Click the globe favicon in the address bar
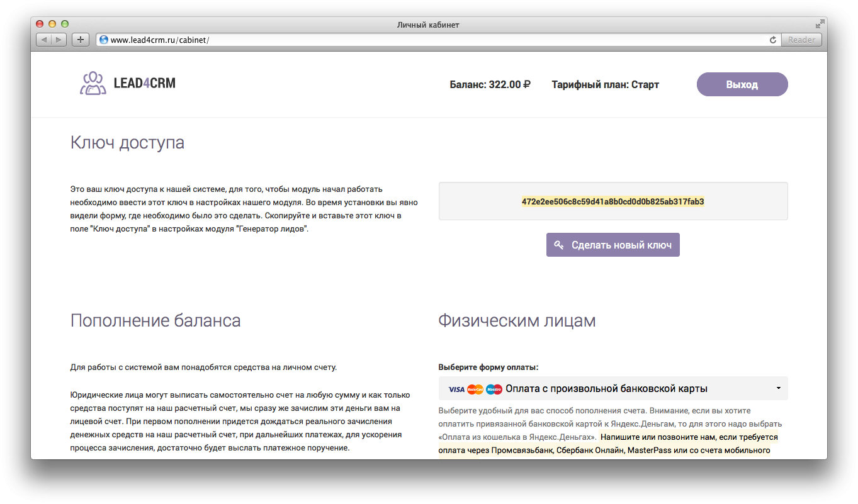 (x=103, y=39)
